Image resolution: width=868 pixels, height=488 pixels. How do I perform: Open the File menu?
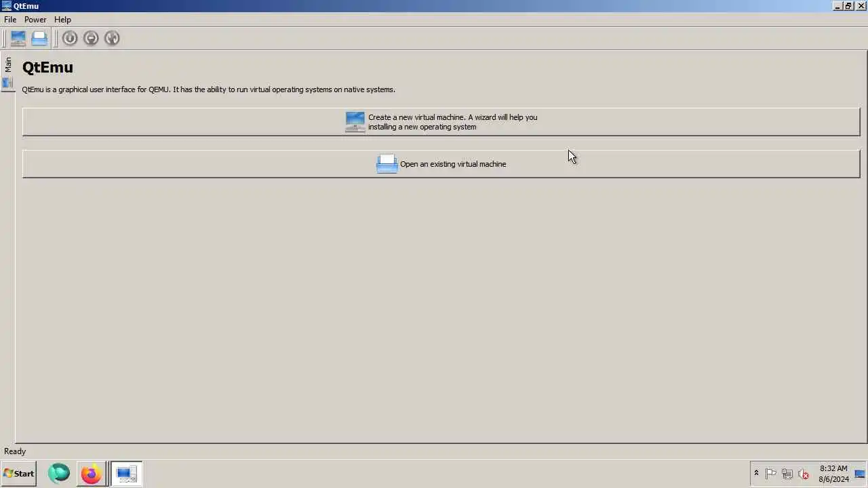click(x=10, y=20)
